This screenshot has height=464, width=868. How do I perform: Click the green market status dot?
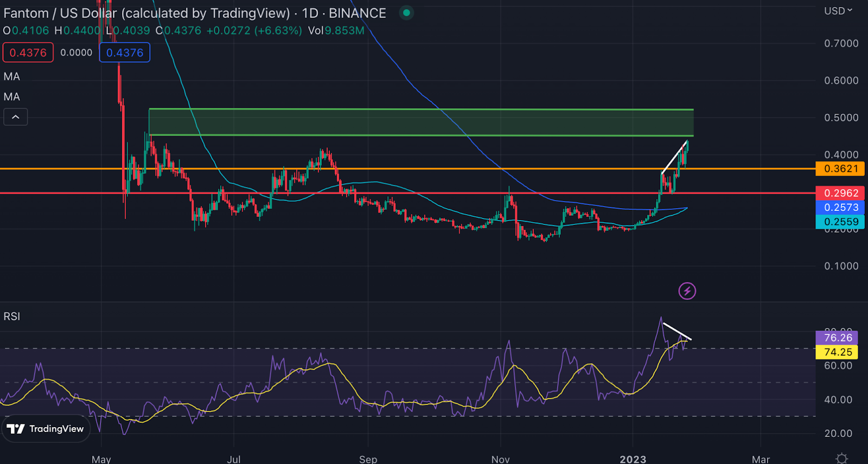coord(406,12)
